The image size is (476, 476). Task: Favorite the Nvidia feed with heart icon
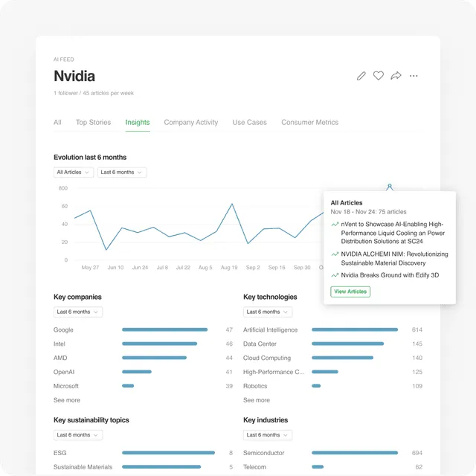[379, 76]
